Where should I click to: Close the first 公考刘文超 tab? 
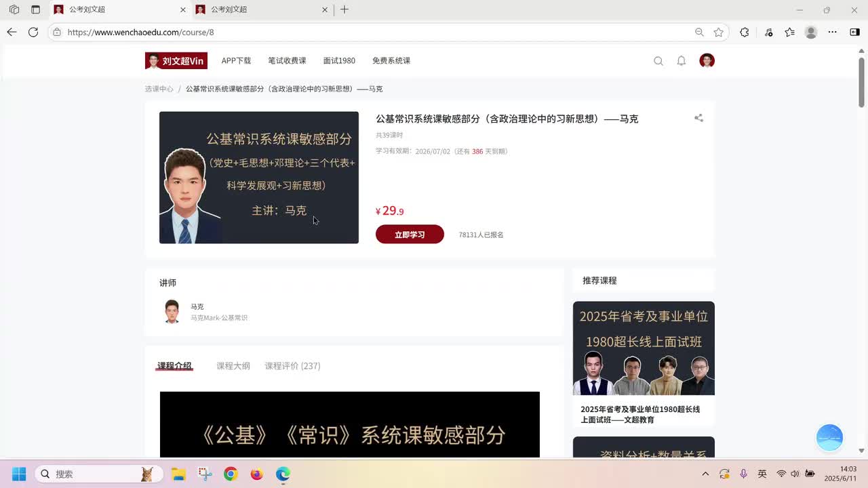click(x=182, y=9)
